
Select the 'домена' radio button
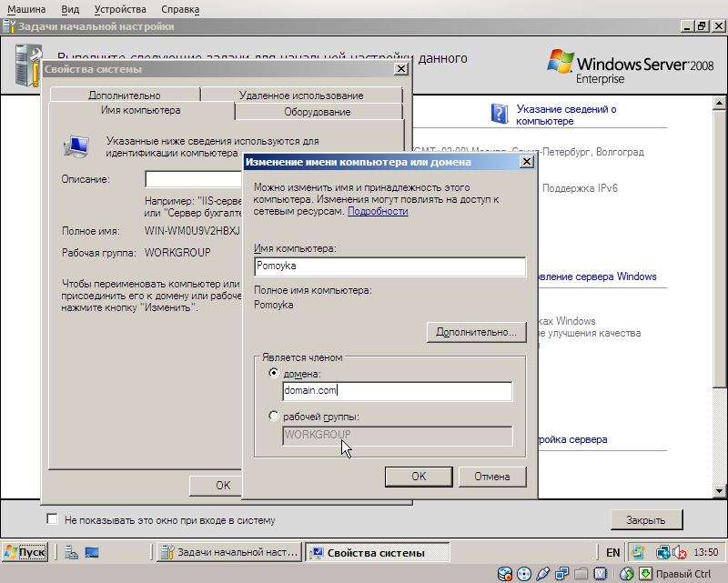pos(274,374)
